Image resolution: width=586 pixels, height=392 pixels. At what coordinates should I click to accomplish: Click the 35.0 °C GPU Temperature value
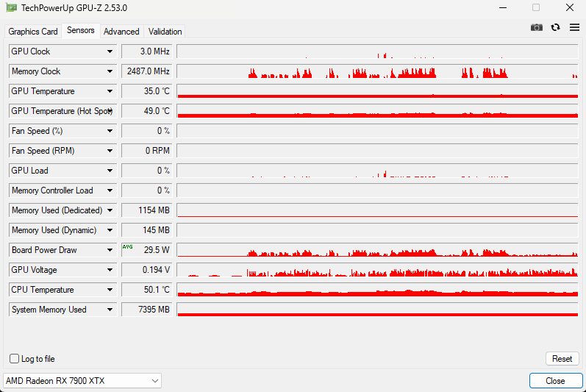(147, 91)
